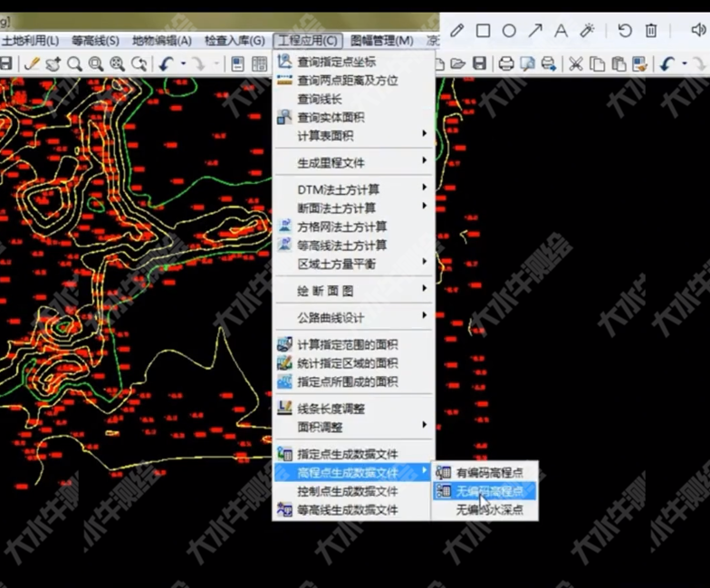Viewport: 710px width, 588px height.
Task: Select the text 'A' annotation tool
Action: coord(561,31)
